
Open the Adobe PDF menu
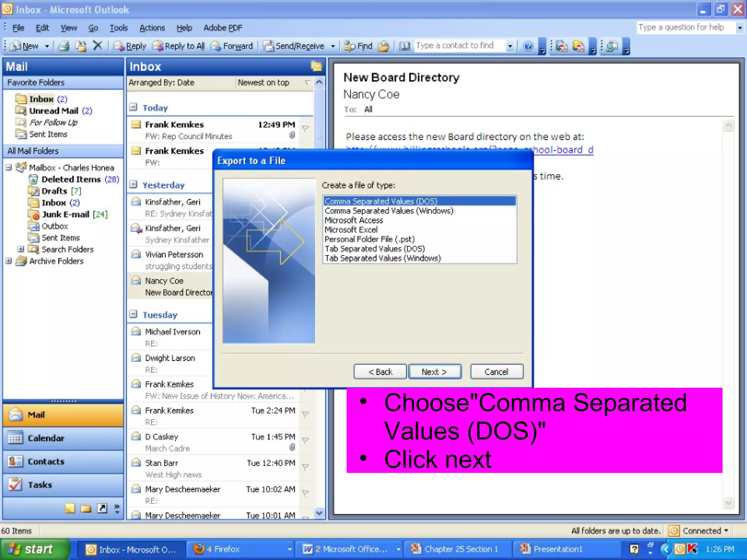tap(223, 28)
